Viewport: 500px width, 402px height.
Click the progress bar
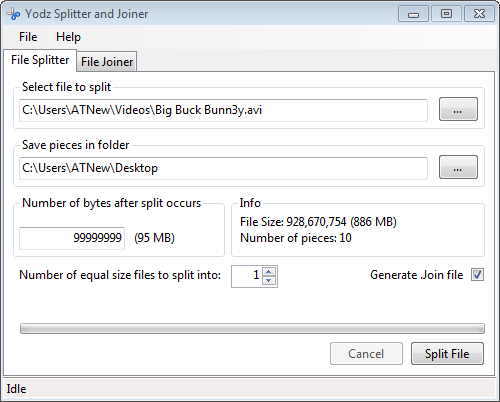(252, 328)
